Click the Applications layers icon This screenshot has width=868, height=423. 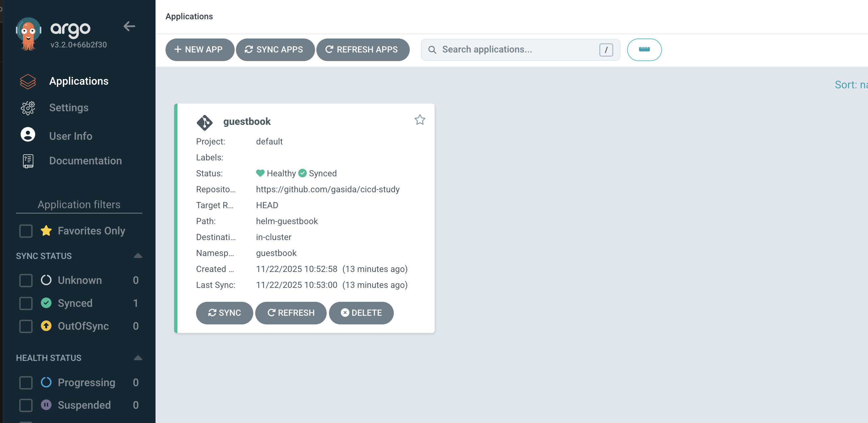pos(28,81)
